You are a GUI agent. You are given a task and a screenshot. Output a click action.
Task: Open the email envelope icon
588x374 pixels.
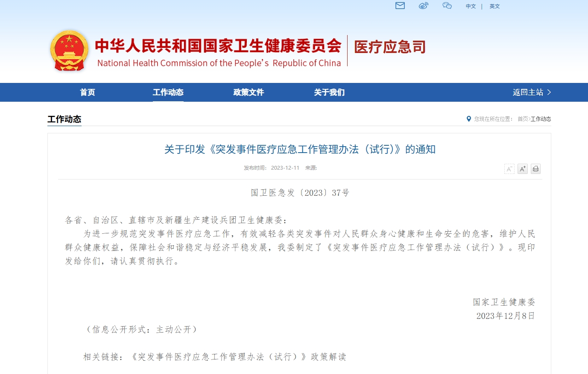[x=400, y=6]
